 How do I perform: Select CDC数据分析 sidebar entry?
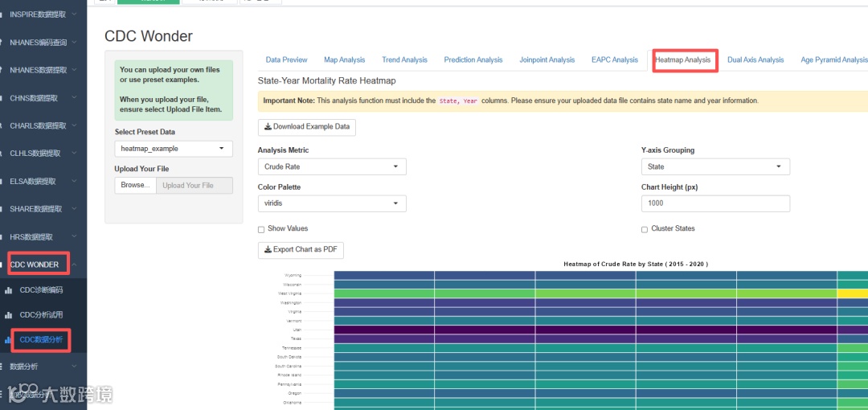tap(42, 339)
